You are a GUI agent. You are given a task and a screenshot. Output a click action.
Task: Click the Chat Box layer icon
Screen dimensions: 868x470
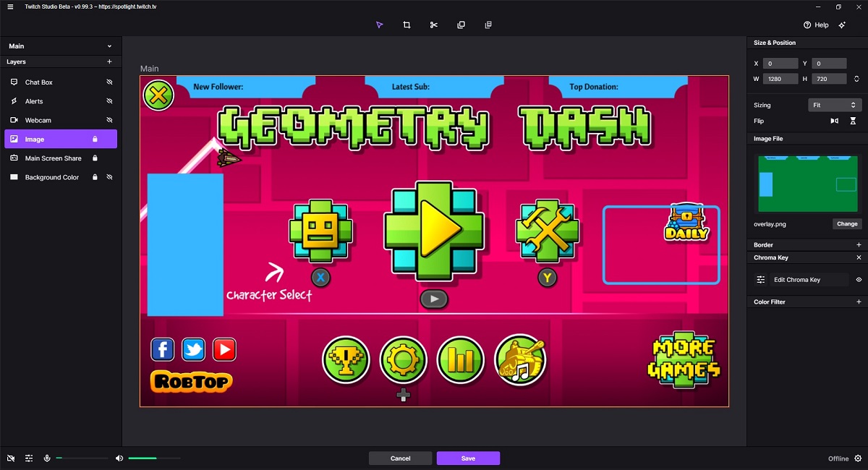[x=14, y=82]
